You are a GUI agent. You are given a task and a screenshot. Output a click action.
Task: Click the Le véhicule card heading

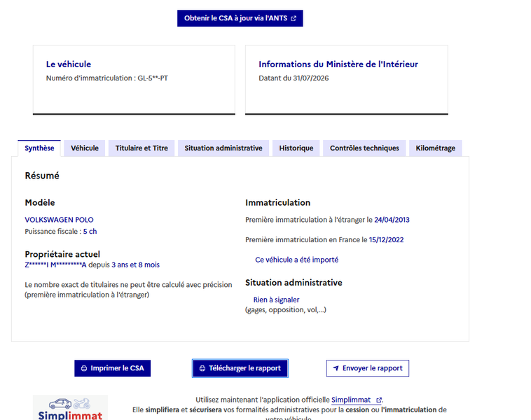tap(69, 64)
